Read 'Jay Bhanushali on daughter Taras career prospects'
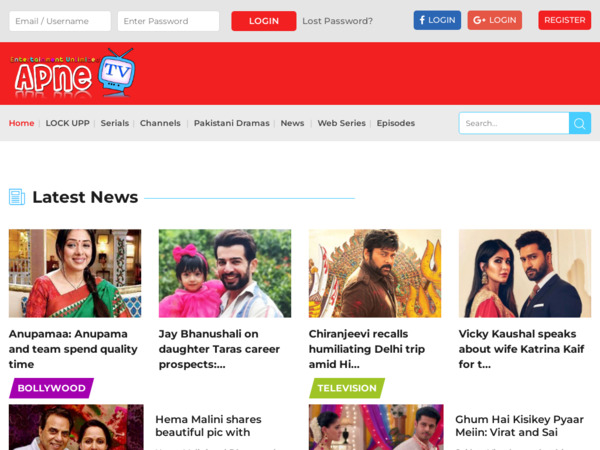This screenshot has width=600, height=450. point(219,349)
